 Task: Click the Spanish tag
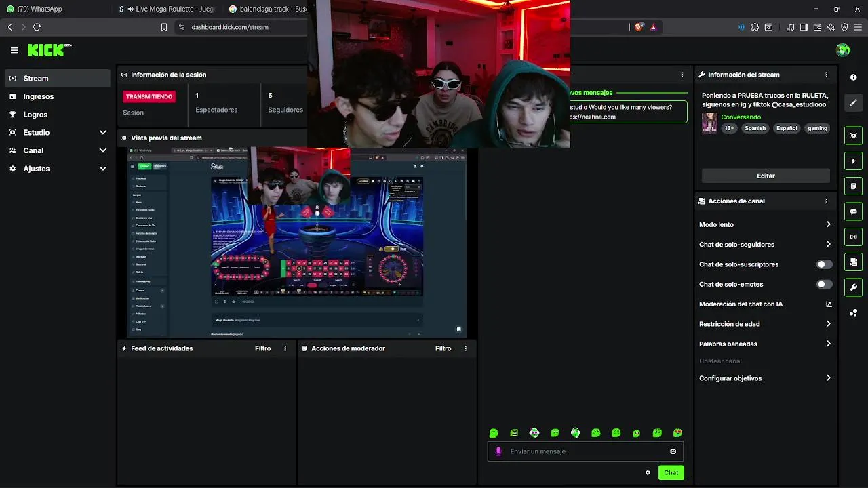pyautogui.click(x=755, y=128)
